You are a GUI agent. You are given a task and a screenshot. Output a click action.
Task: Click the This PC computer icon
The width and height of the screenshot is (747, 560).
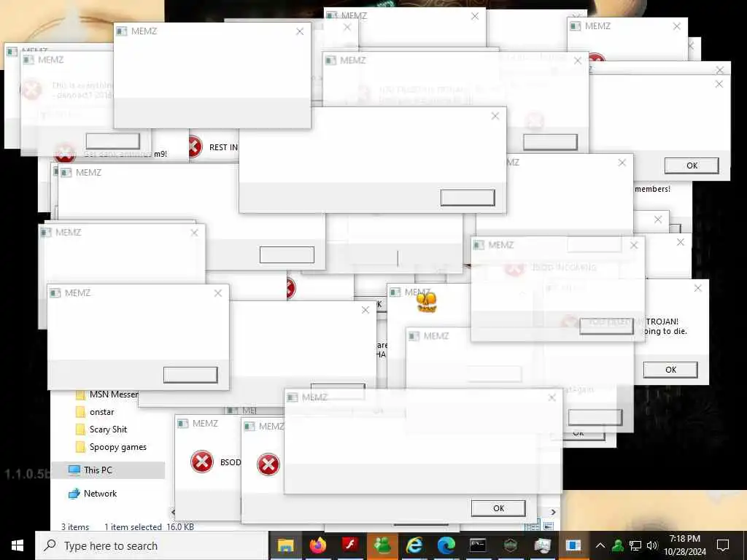(x=74, y=470)
